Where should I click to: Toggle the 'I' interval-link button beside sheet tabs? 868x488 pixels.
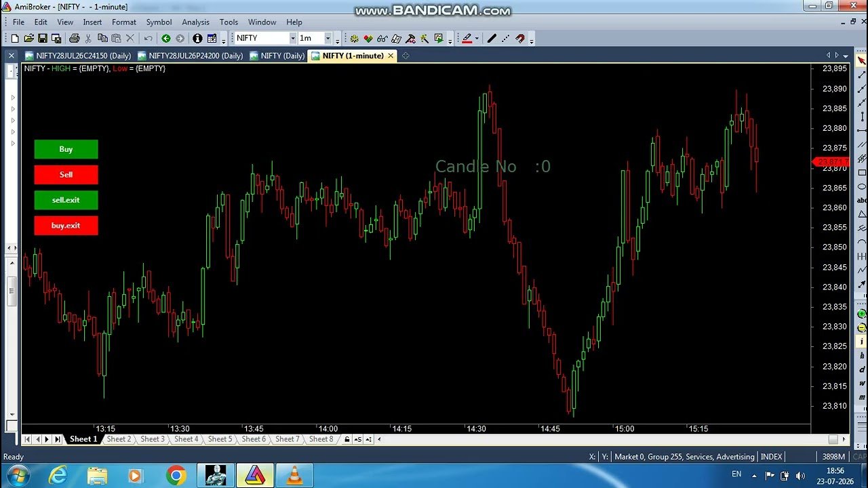(368, 439)
